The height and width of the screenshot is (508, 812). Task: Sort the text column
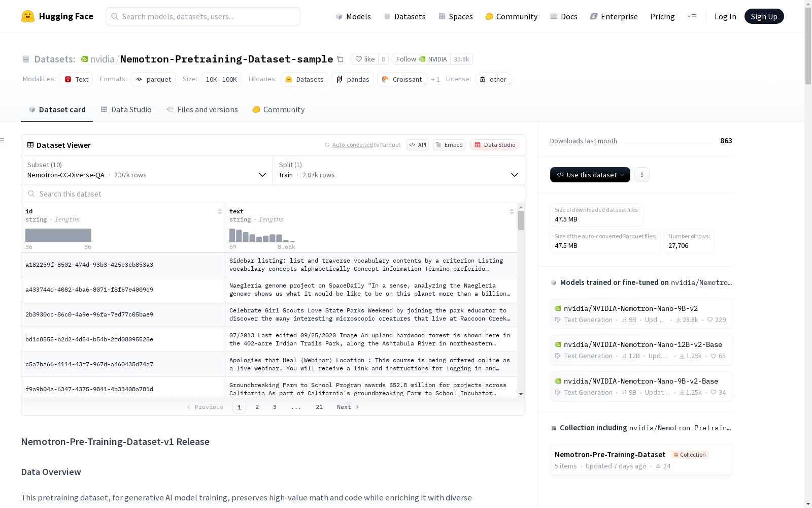(512, 211)
